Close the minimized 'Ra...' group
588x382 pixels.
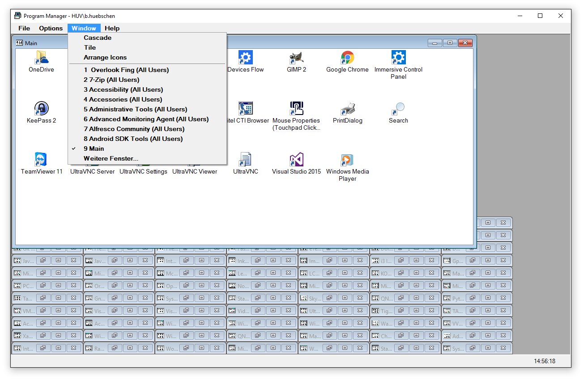(x=145, y=348)
